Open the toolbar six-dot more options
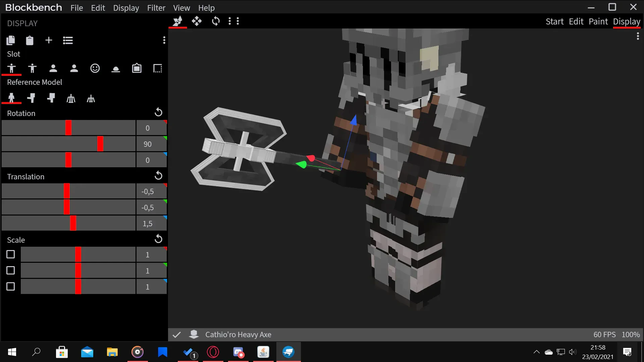 tap(234, 21)
